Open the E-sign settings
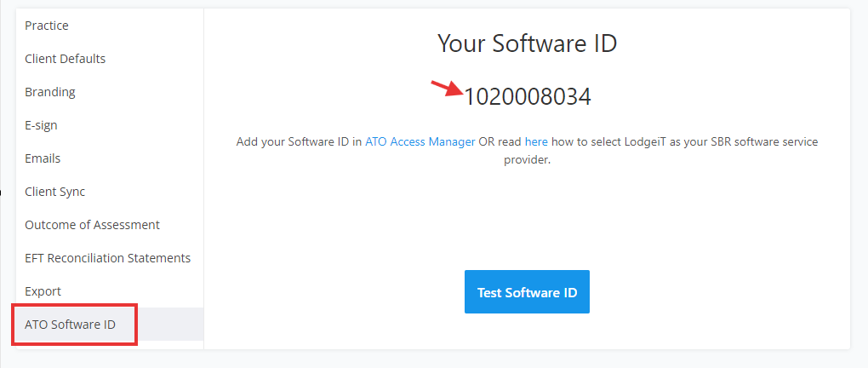Image resolution: width=868 pixels, height=368 pixels. (110, 125)
